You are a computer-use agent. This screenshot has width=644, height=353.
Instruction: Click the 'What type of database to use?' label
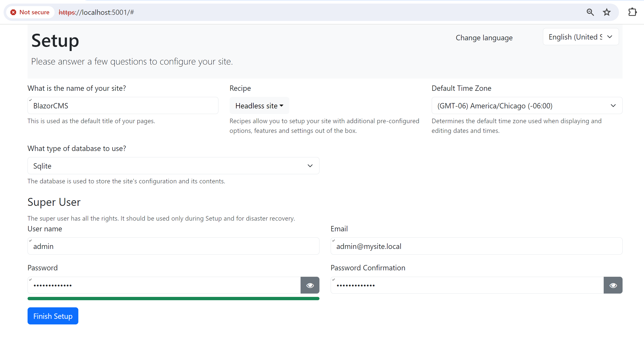[x=77, y=148]
